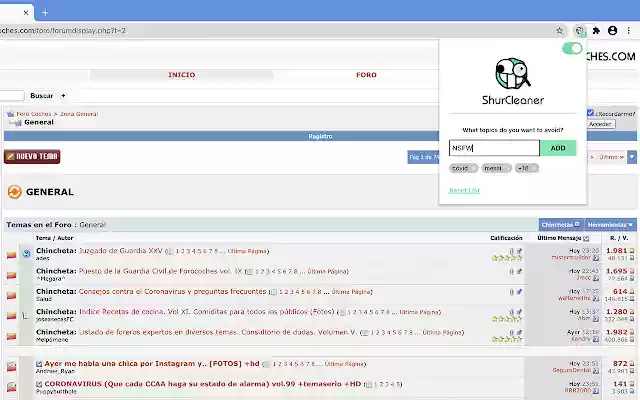
Task: Click Pág 1 de page indicator
Action: [423, 157]
